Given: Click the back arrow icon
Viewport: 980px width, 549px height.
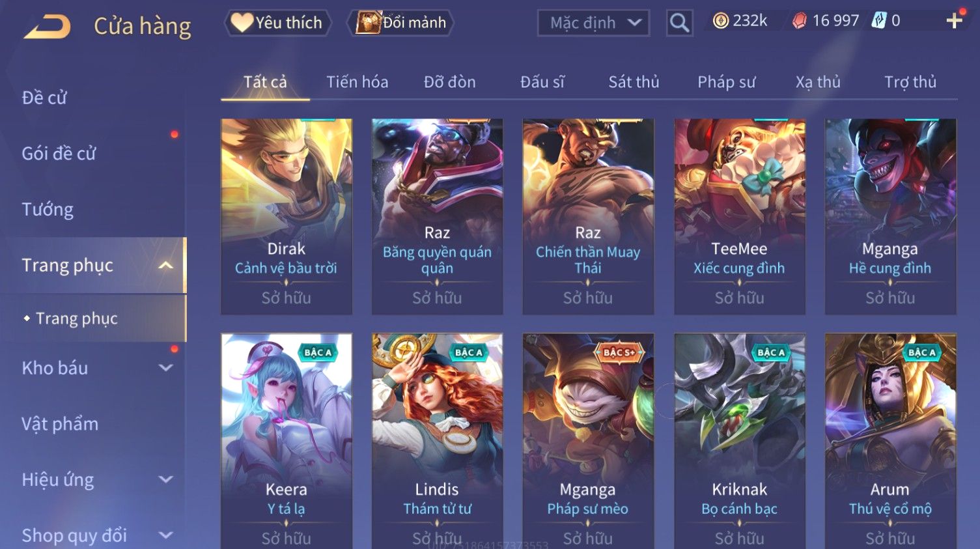Looking at the screenshot, I should tap(48, 27).
